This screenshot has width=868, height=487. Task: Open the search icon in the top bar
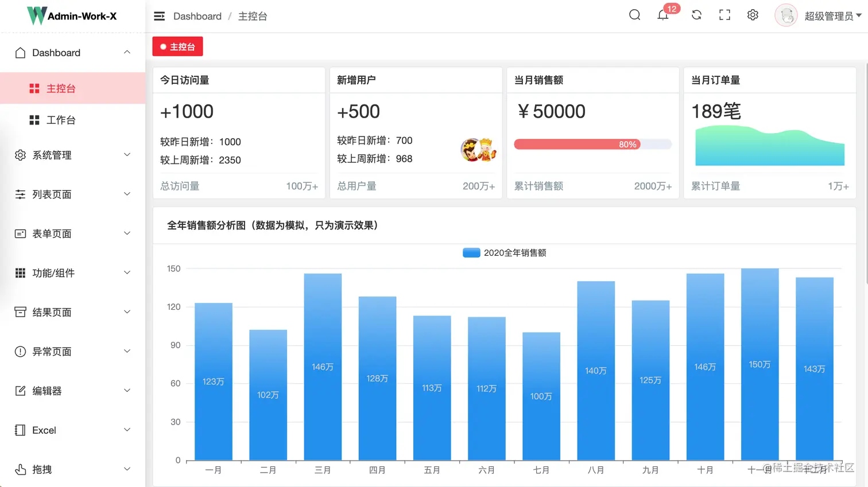point(634,15)
